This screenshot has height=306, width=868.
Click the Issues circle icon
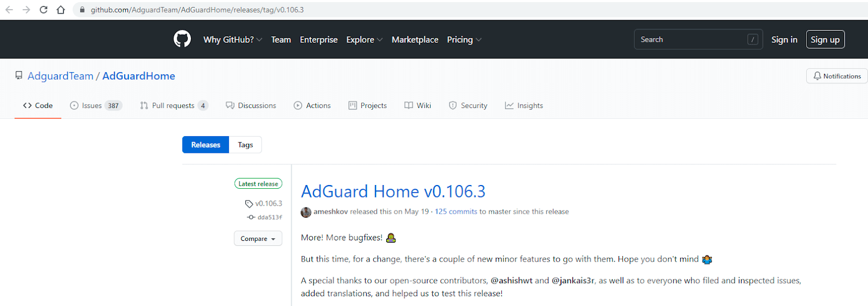point(74,105)
